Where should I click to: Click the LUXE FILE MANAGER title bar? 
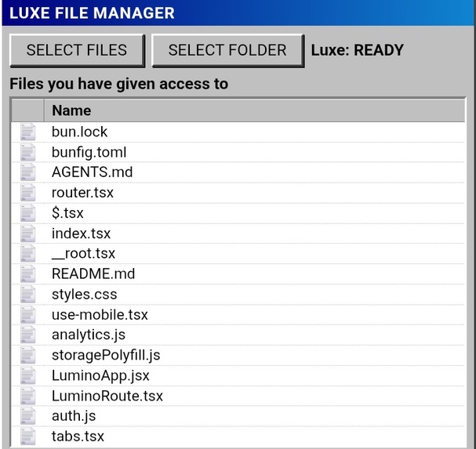(238, 13)
